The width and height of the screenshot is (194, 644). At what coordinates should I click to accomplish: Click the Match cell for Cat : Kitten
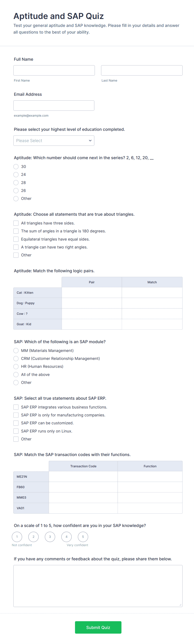(x=152, y=292)
